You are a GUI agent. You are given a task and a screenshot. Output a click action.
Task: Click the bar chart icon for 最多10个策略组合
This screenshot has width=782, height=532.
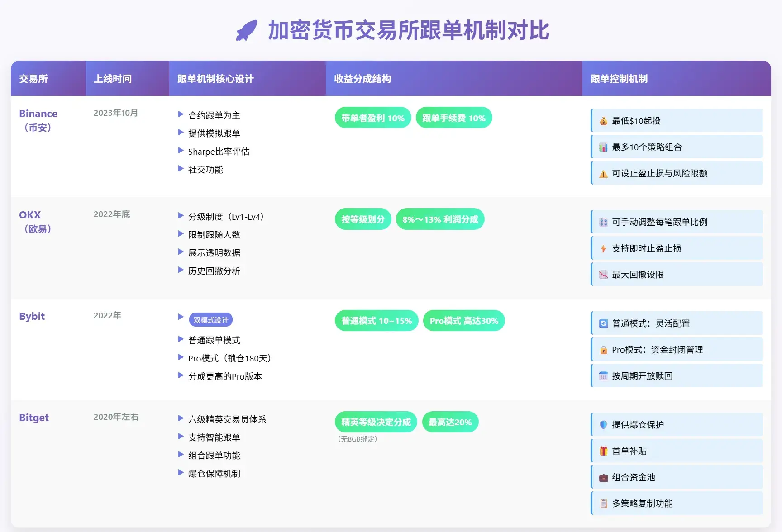click(603, 147)
